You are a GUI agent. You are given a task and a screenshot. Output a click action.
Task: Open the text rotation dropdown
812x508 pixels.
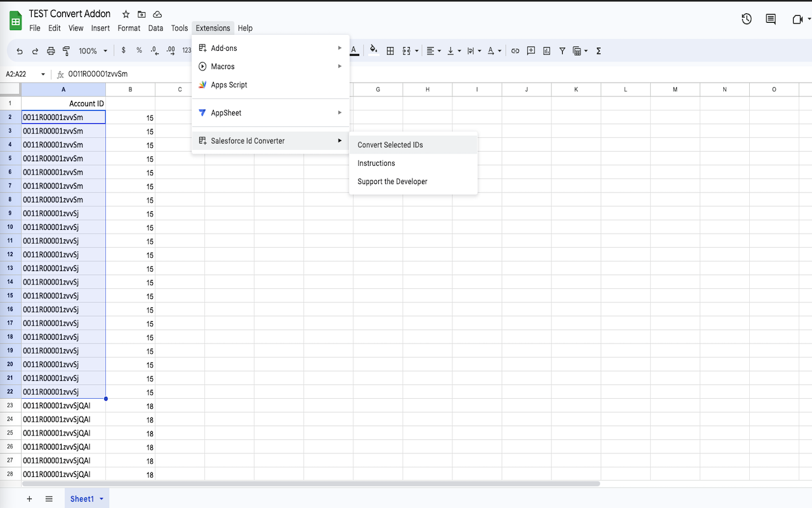click(x=494, y=51)
